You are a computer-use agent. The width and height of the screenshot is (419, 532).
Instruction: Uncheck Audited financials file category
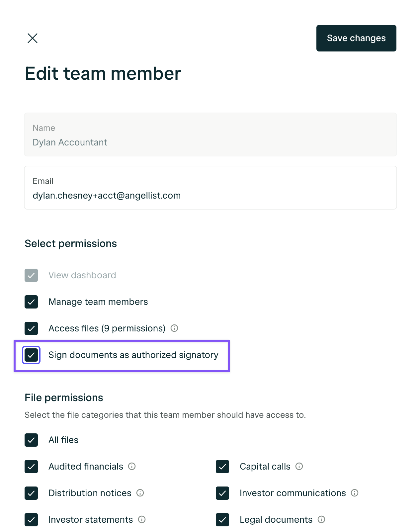click(x=31, y=467)
